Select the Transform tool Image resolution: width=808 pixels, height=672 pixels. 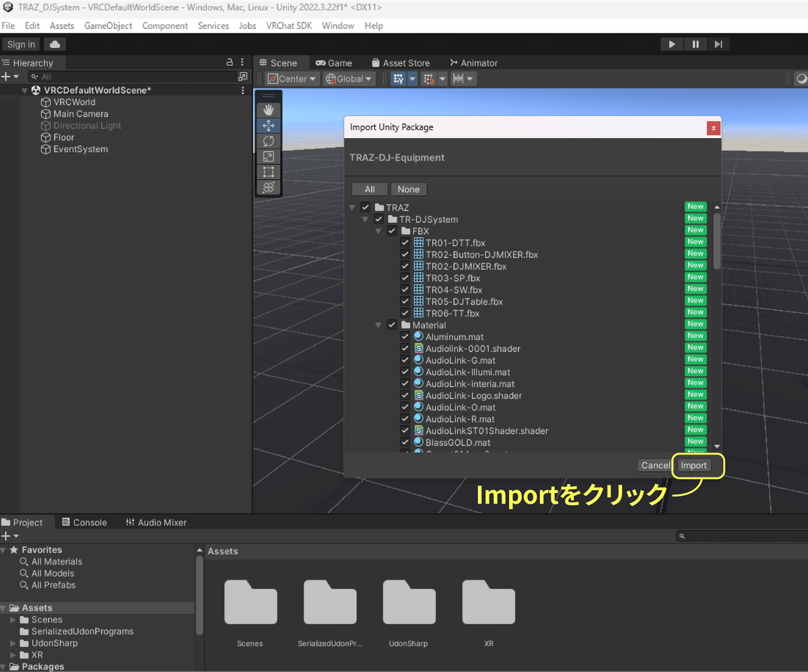[268, 187]
